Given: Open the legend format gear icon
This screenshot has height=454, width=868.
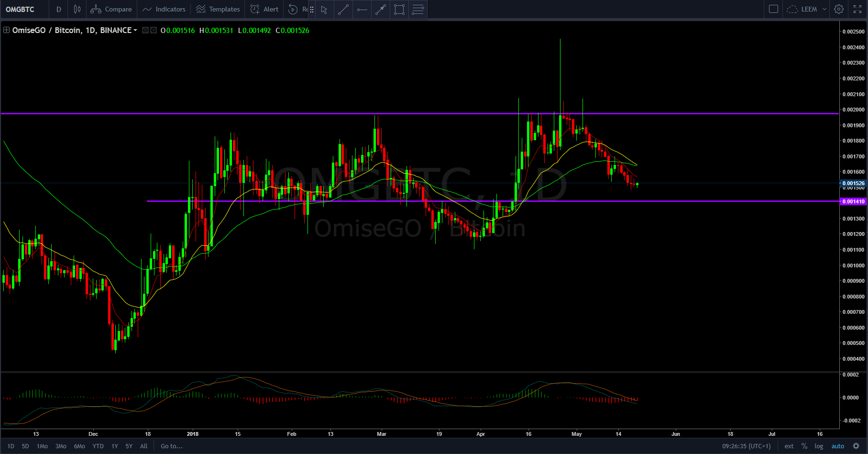Looking at the screenshot, I should click(154, 30).
